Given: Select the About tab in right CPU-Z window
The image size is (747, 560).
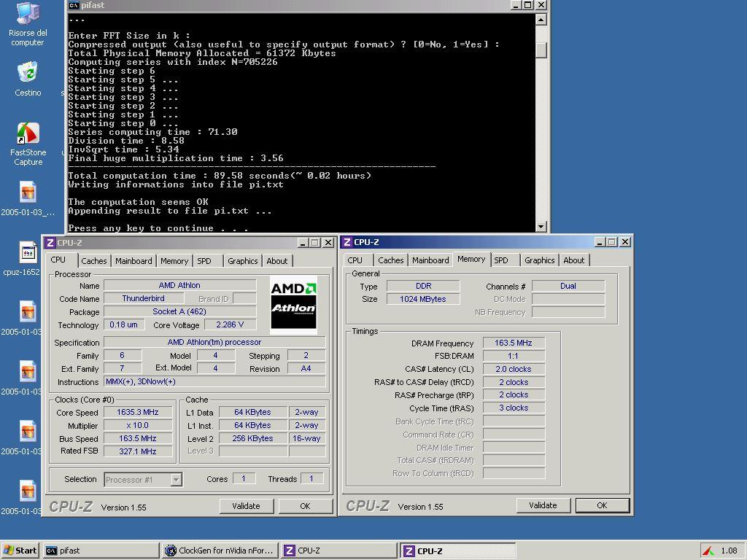Looking at the screenshot, I should point(573,260).
